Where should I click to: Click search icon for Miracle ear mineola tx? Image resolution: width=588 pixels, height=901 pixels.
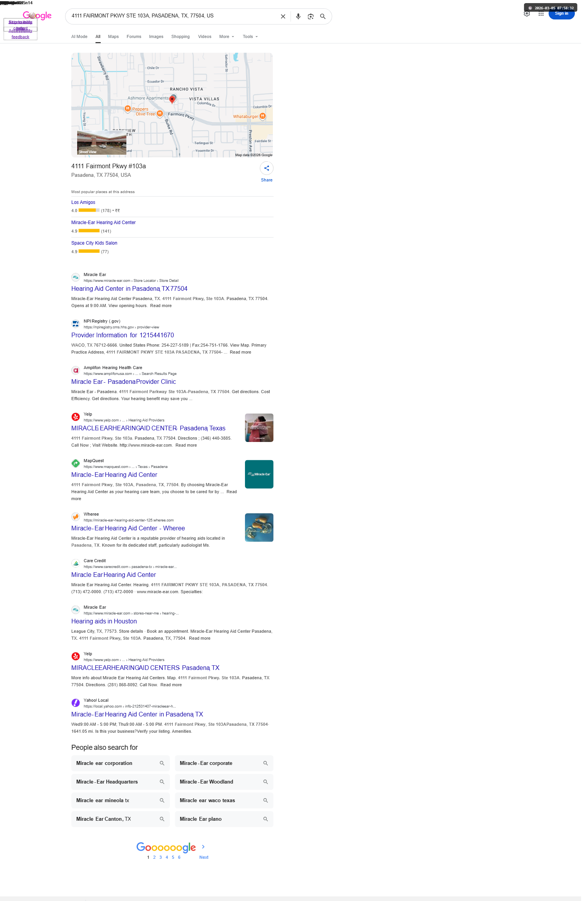(162, 800)
